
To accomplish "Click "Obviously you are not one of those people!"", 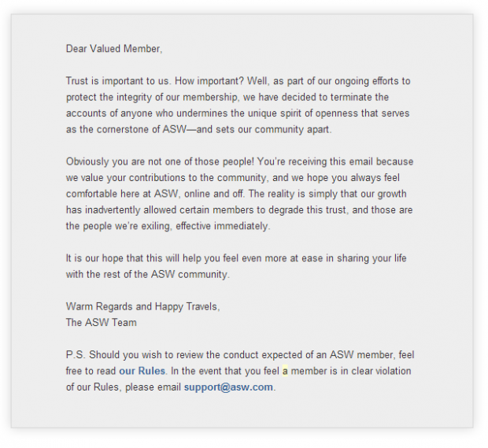I will pyautogui.click(x=160, y=161).
